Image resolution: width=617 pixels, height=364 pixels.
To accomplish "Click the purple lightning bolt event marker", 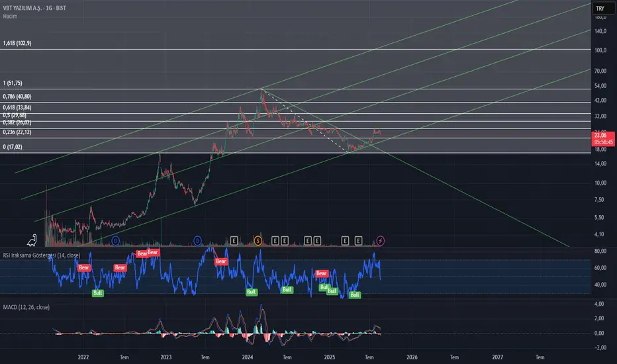I will click(381, 240).
